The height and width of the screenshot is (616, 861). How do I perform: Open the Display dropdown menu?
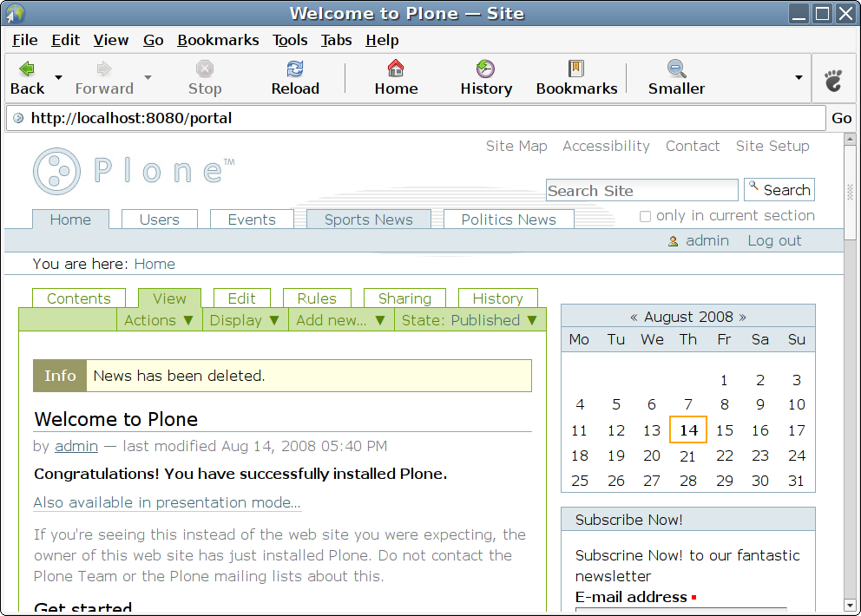(x=245, y=320)
